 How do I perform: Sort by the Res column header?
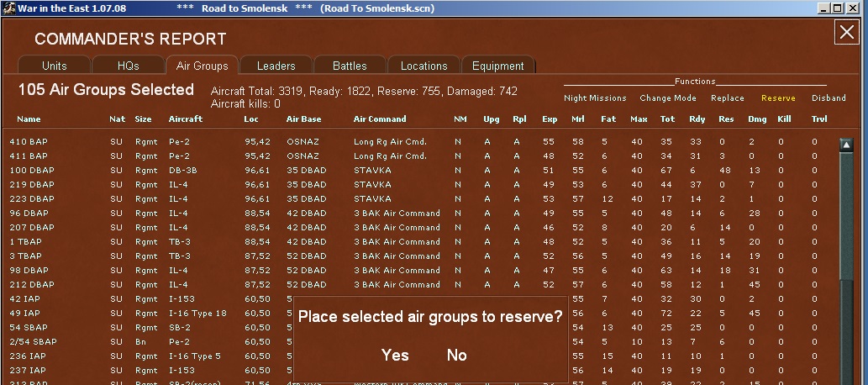coord(726,119)
